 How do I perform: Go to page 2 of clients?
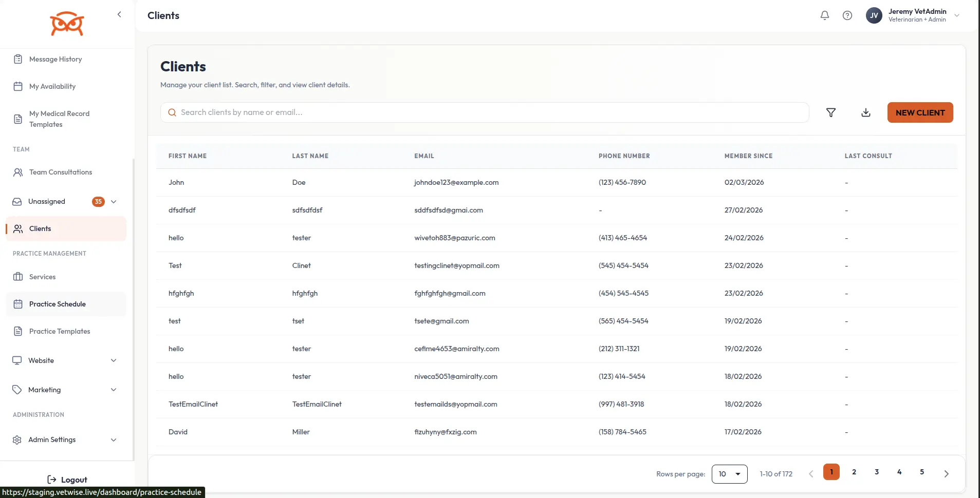[854, 472]
